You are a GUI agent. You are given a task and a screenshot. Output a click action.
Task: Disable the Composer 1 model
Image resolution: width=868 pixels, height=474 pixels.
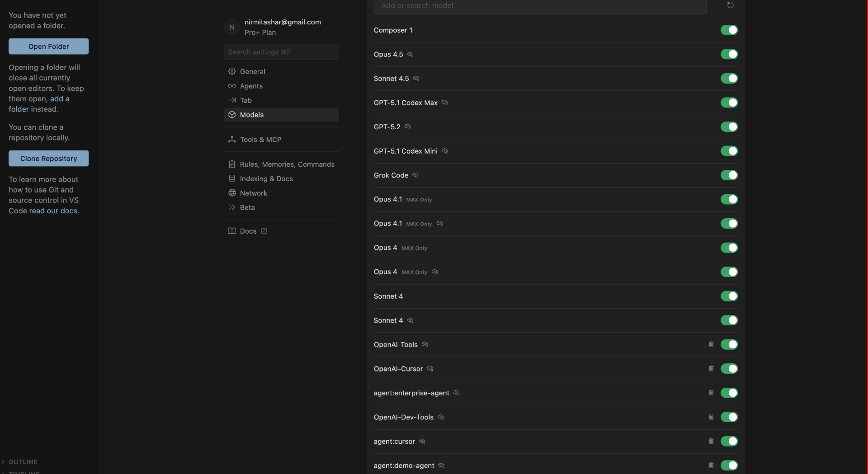click(729, 30)
